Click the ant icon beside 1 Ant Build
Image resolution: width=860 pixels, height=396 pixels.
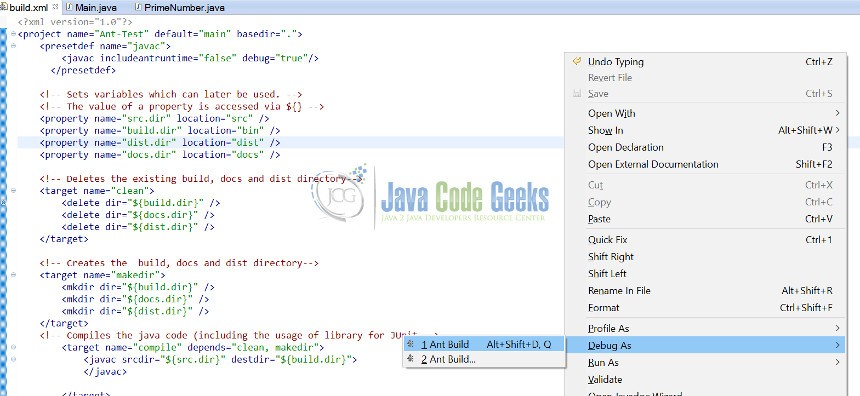pos(411,344)
